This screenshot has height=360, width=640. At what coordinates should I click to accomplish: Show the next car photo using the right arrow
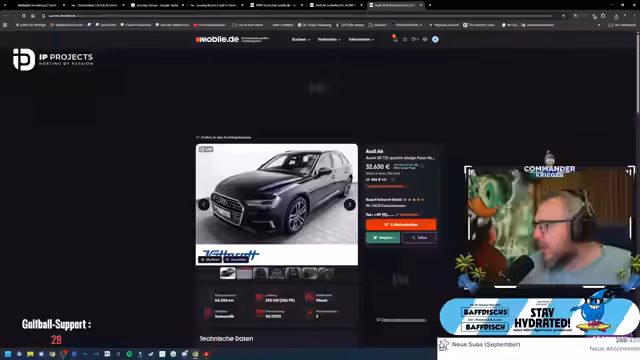coord(350,204)
